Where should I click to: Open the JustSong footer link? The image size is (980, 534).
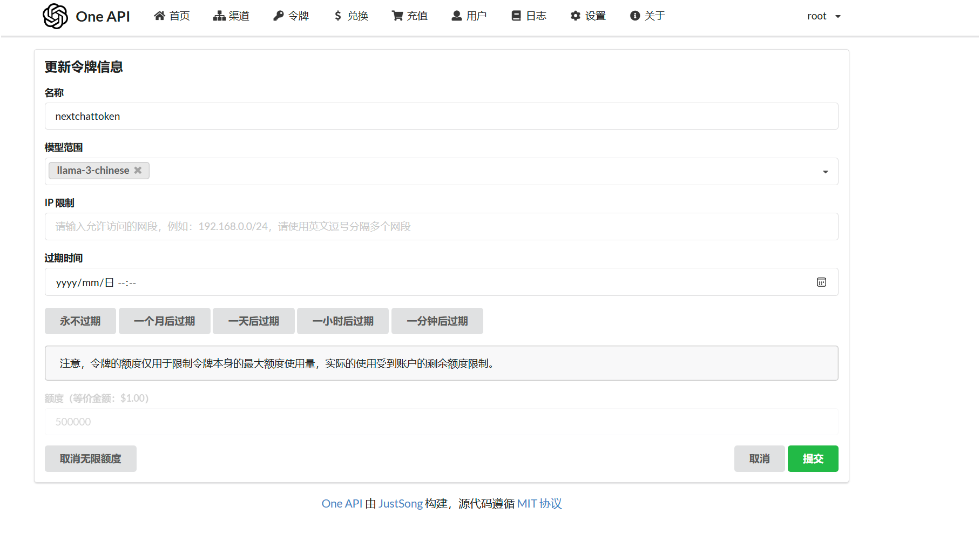coord(400,504)
